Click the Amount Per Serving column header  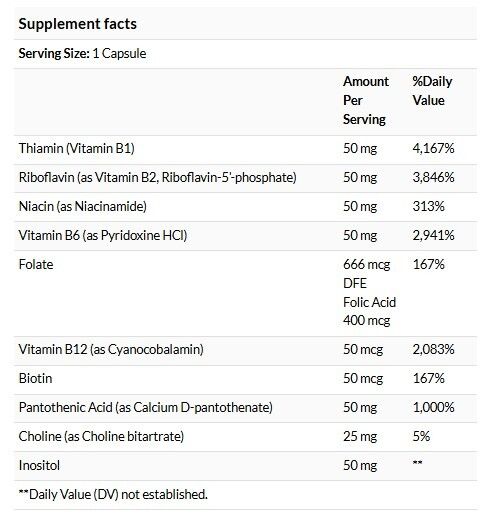pyautogui.click(x=366, y=100)
